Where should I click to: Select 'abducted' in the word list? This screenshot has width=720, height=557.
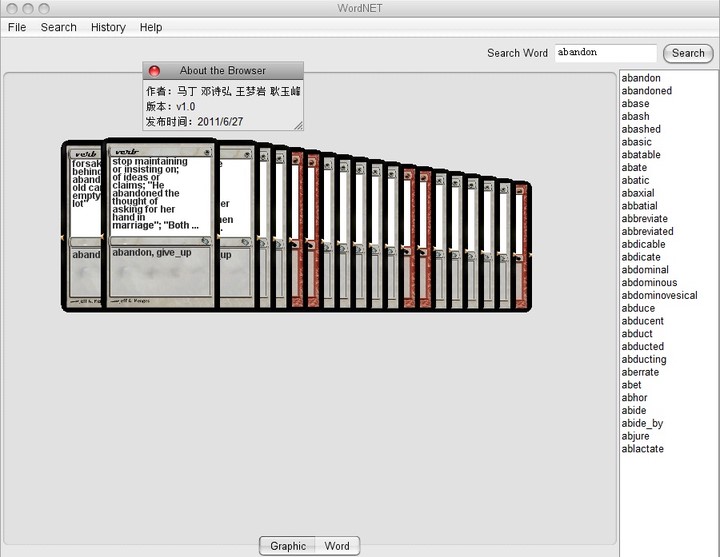[x=643, y=347]
